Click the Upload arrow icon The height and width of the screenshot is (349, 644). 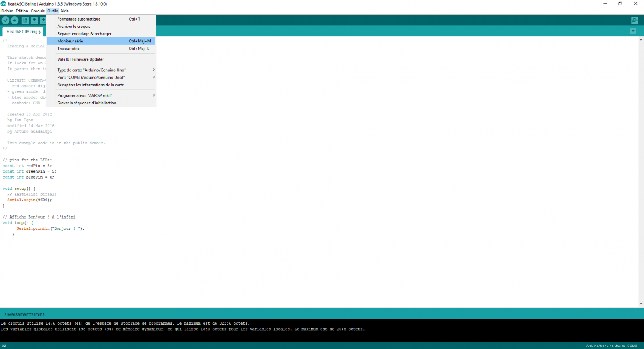click(15, 20)
